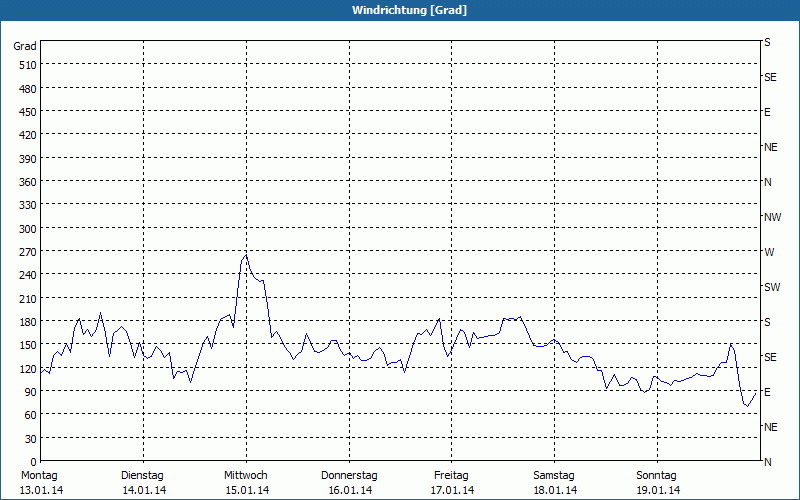Select the Montag day label
Viewport: 800px width, 500px height.
coord(40,475)
